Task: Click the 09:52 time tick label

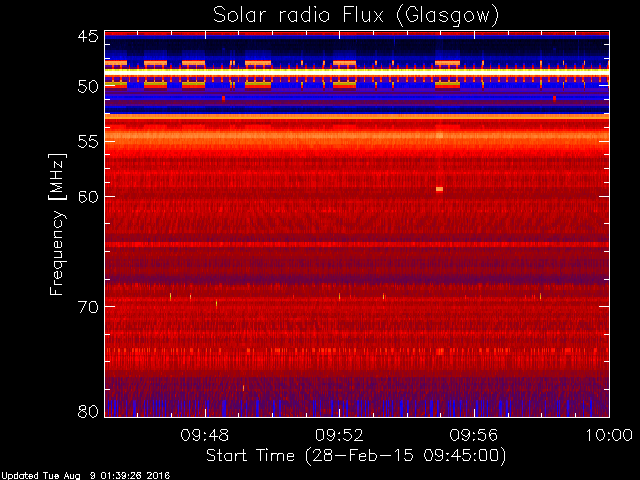Action: click(x=339, y=435)
